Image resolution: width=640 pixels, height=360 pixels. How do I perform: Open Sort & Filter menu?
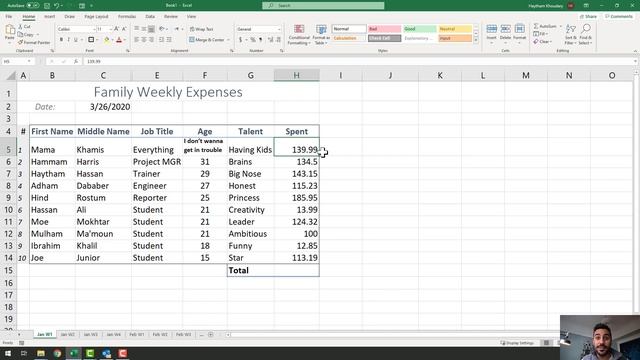click(571, 34)
